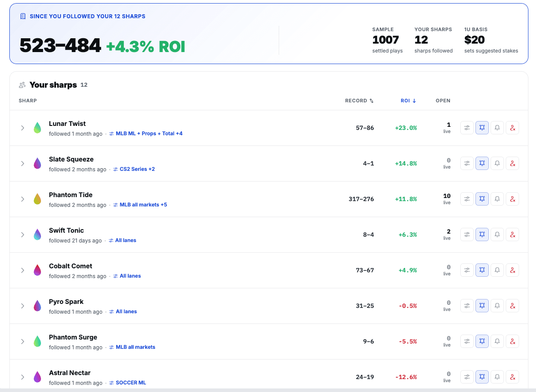
Task: Click the Swift Tonic sharp name
Action: [x=66, y=230]
